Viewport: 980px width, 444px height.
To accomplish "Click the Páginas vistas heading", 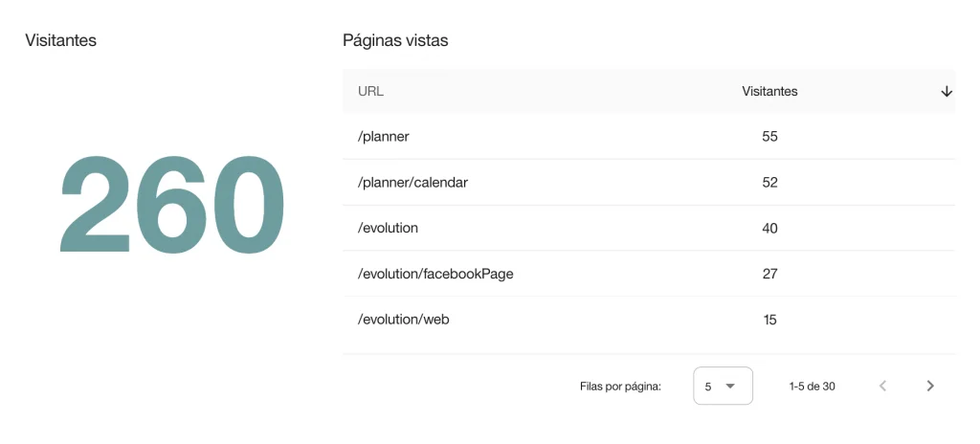I will (395, 40).
